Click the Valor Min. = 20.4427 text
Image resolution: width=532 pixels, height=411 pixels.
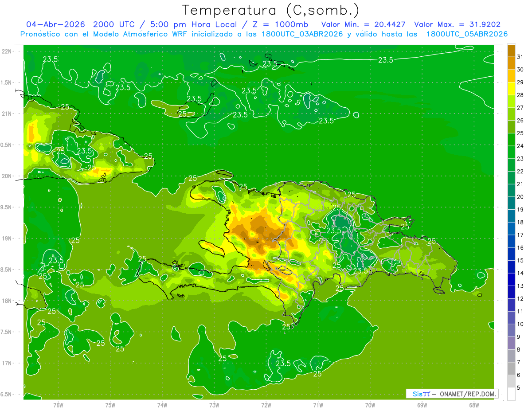(x=364, y=24)
